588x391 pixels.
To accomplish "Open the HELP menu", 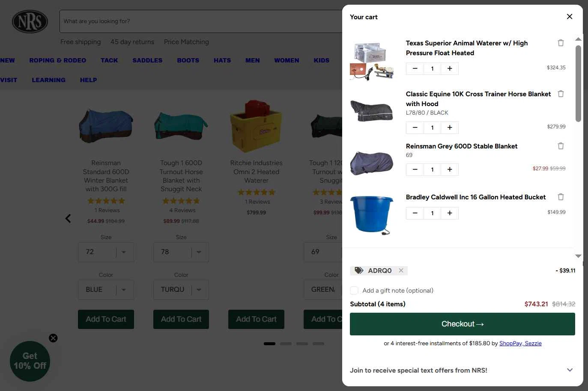I will click(x=88, y=80).
